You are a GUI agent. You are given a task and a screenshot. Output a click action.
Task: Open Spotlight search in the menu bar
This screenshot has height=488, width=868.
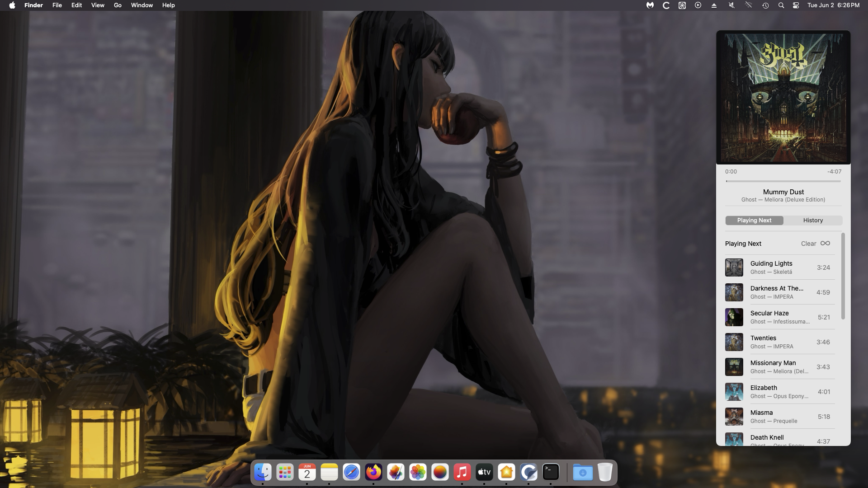pyautogui.click(x=781, y=5)
